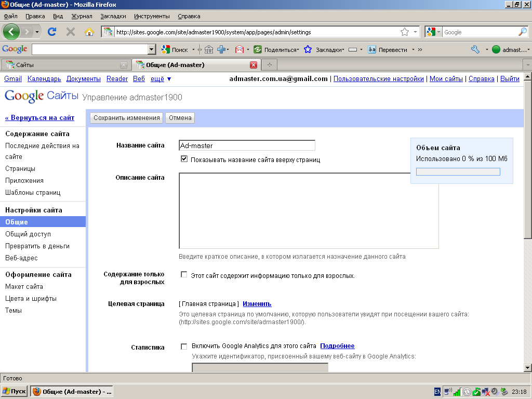Switch to the Сайты tab
The image size is (532, 399).
coord(66,65)
